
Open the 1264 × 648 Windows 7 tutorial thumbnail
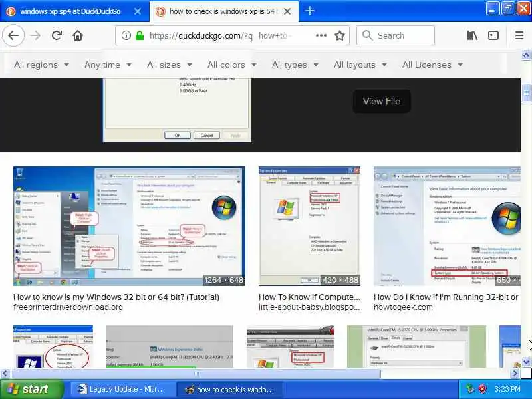pyautogui.click(x=129, y=226)
